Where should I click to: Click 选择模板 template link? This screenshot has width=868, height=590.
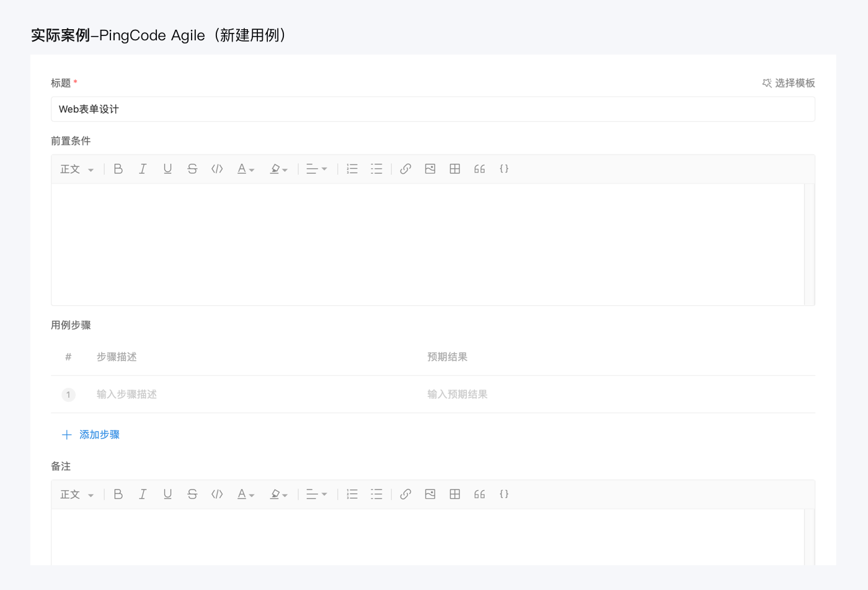(x=789, y=83)
